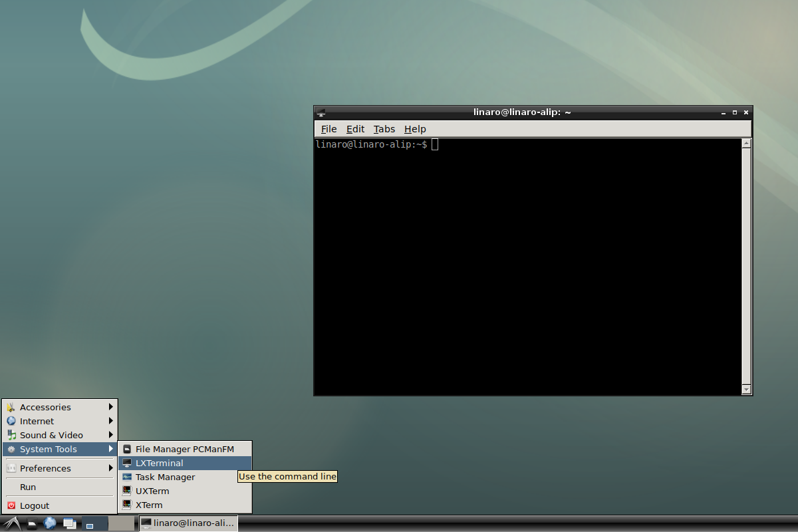Click the show desktop icon in taskbar

tap(69, 523)
